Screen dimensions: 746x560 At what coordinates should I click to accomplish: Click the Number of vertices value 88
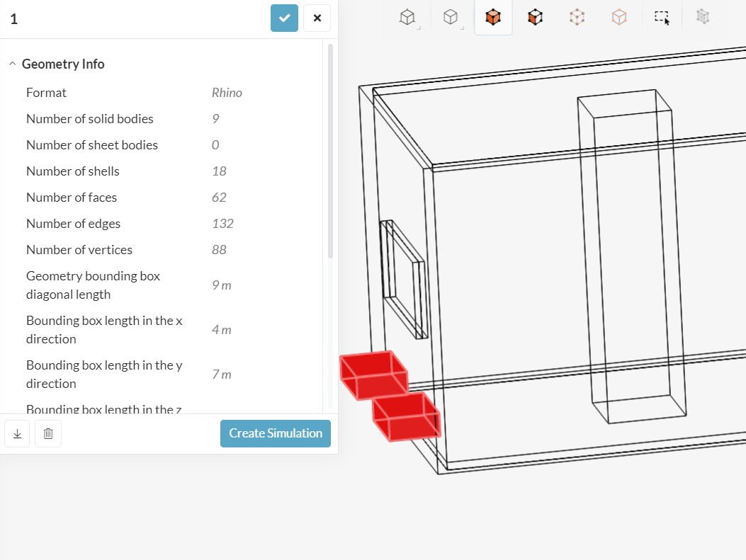(x=219, y=250)
